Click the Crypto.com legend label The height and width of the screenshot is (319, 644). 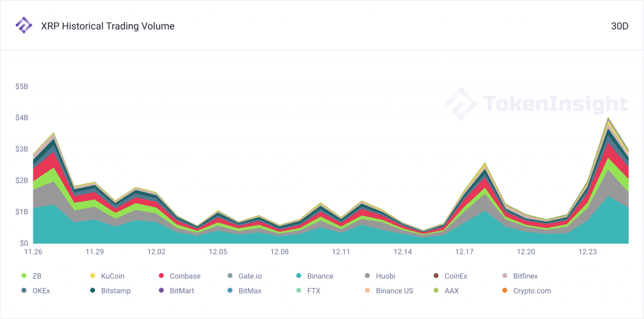click(532, 291)
